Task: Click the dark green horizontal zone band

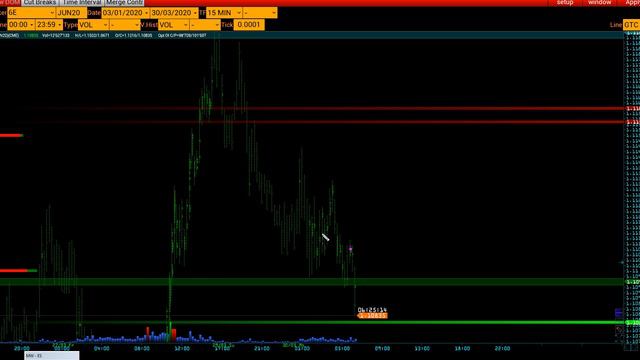Action: click(312, 282)
